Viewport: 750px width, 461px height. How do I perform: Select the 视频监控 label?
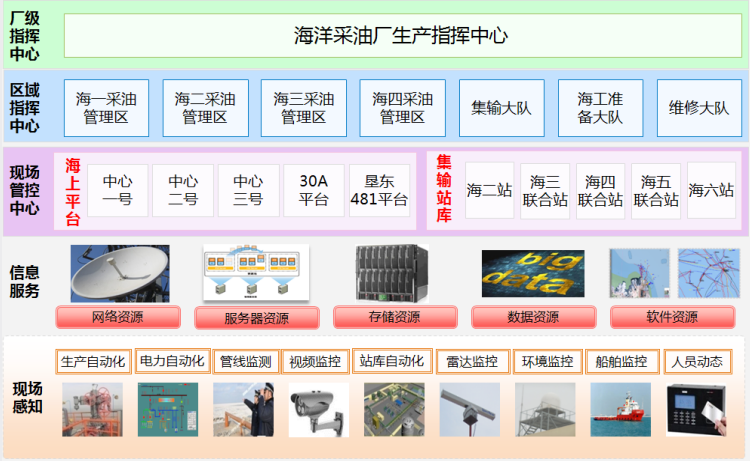[x=314, y=361]
